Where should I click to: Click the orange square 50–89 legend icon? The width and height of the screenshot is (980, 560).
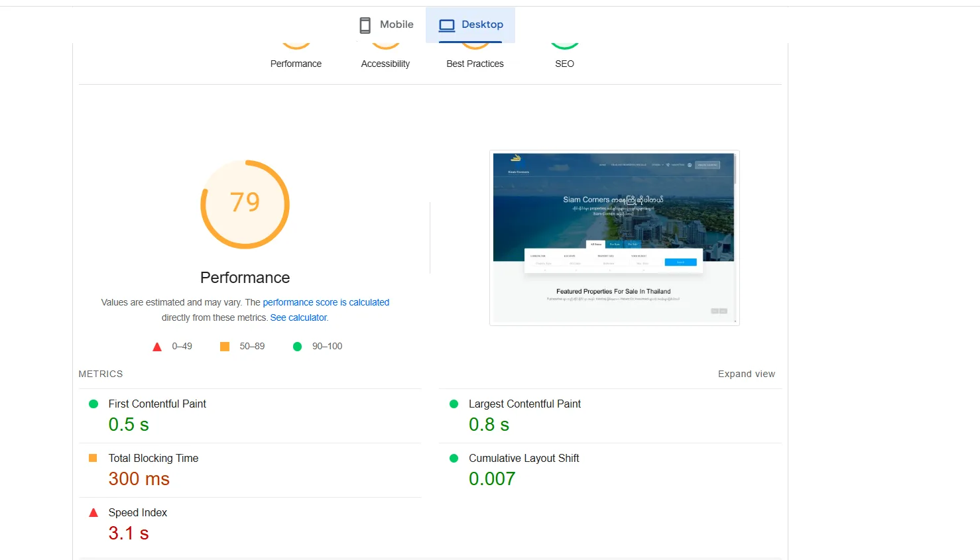coord(225,347)
